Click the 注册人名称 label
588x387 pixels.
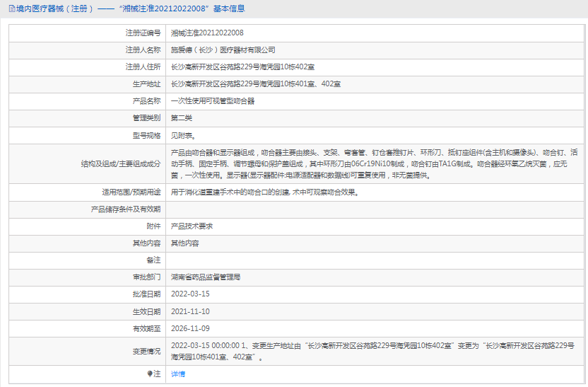[x=143, y=50]
